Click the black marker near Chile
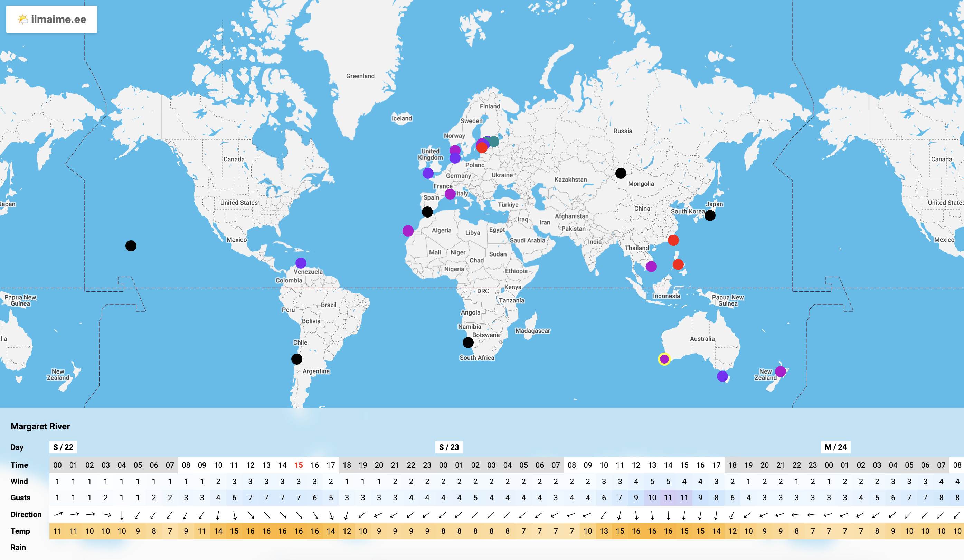The image size is (964, 560). pyautogui.click(x=296, y=359)
